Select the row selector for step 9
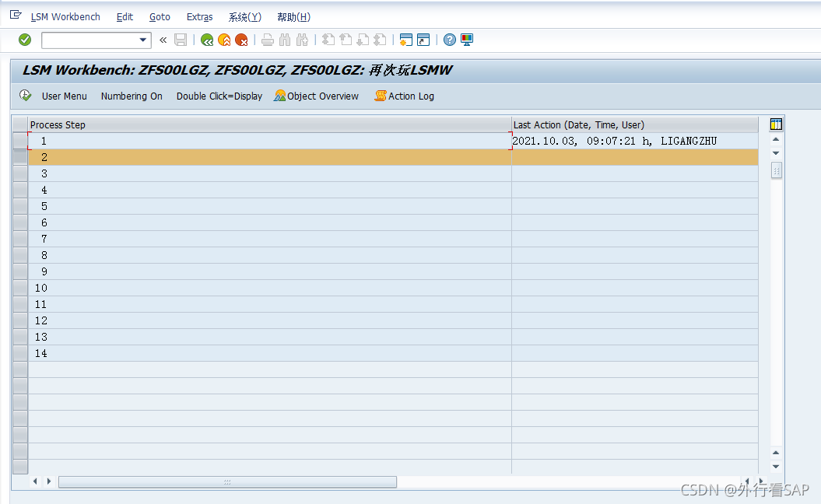This screenshot has height=504, width=821. [20, 271]
